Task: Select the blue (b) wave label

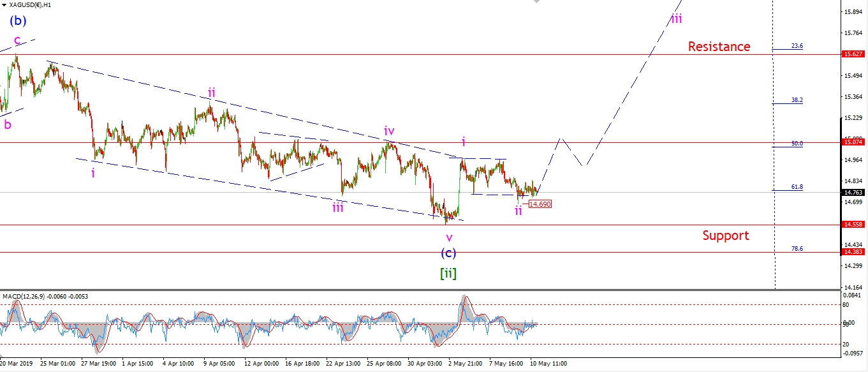Action: tap(18, 20)
